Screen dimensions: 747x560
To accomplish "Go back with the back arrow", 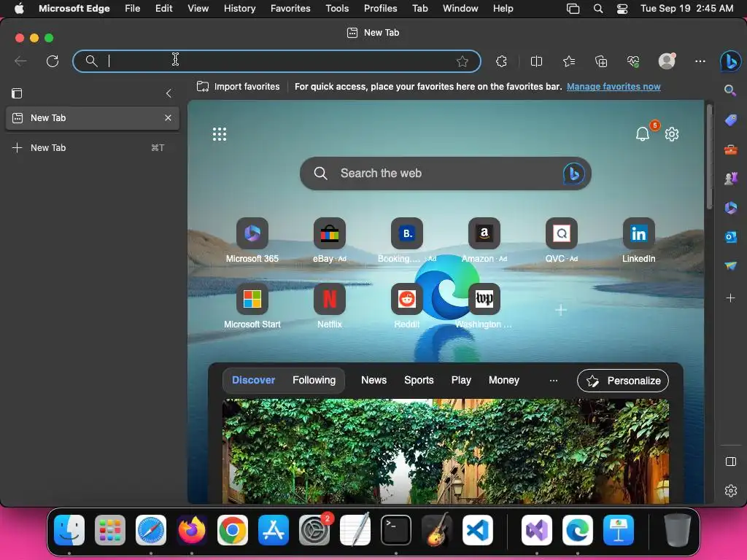I will (20, 61).
